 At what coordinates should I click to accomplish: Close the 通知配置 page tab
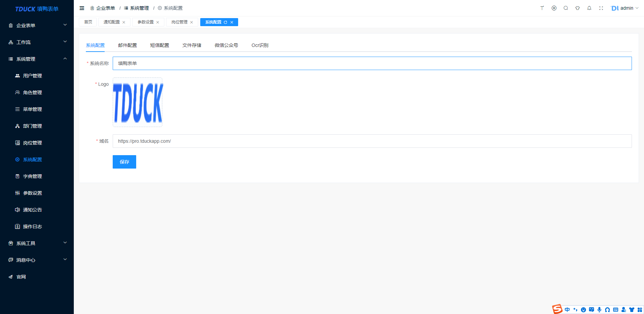pos(124,22)
